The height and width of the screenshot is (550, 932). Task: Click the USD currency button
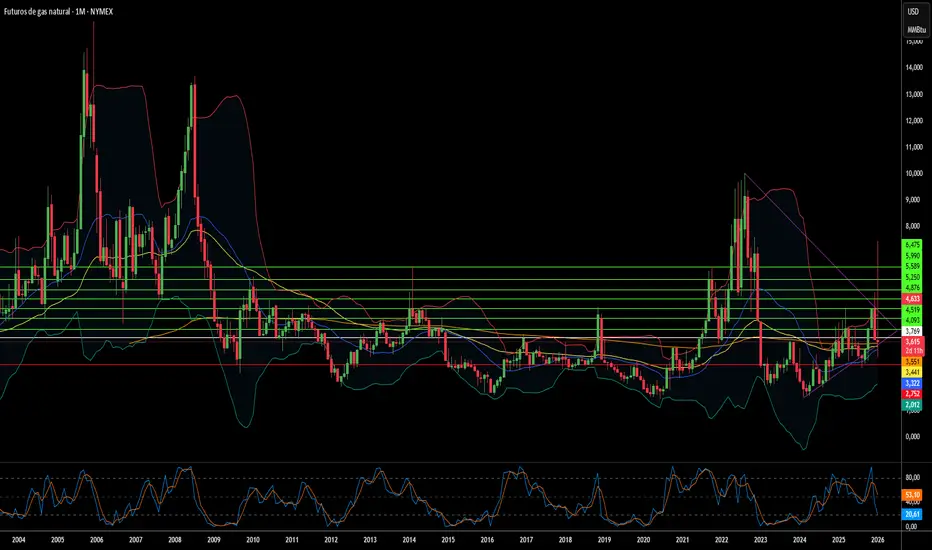pos(912,11)
